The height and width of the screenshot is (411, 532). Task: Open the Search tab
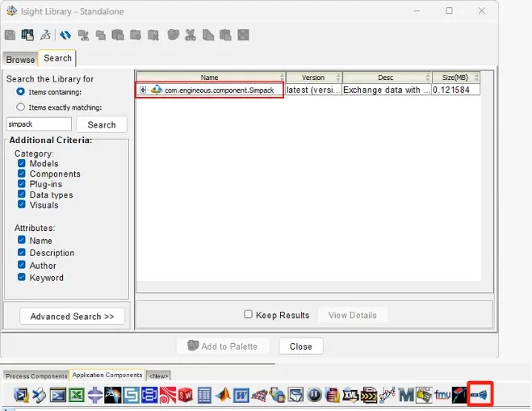57,58
